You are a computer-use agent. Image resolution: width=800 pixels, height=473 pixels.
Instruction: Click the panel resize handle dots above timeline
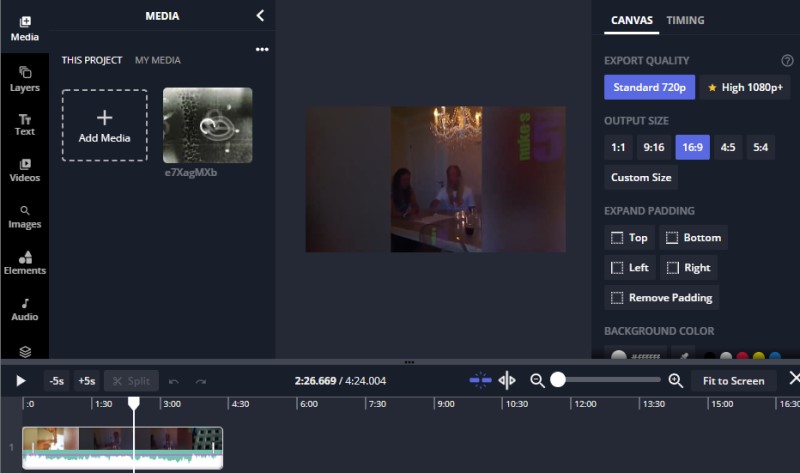[x=409, y=362]
